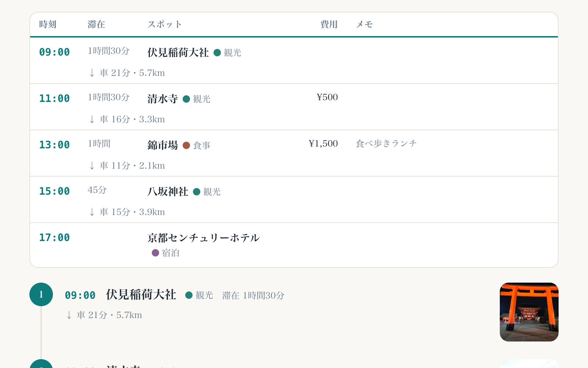Click the 滞在 column header
588x368 pixels.
pyautogui.click(x=96, y=24)
